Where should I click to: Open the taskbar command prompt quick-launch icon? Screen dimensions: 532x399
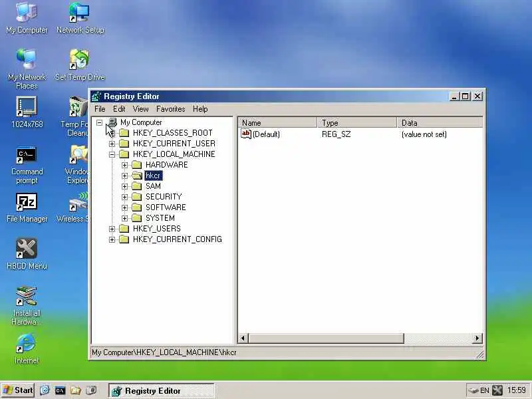point(60,390)
